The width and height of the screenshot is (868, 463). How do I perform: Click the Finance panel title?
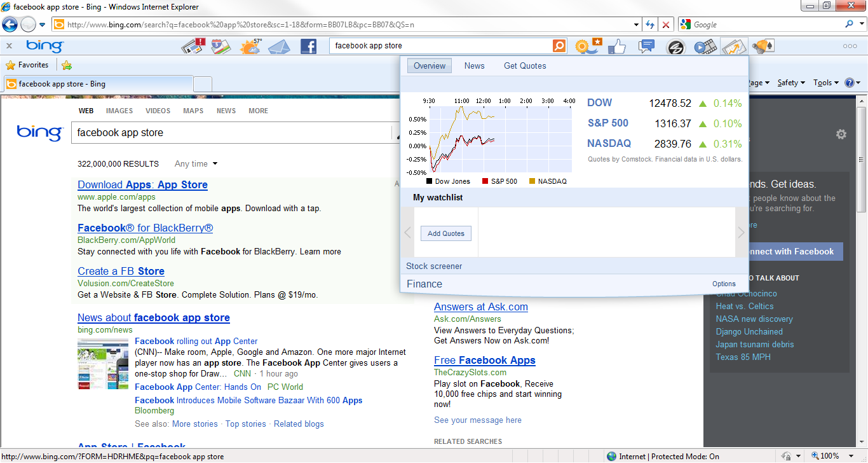pos(424,284)
